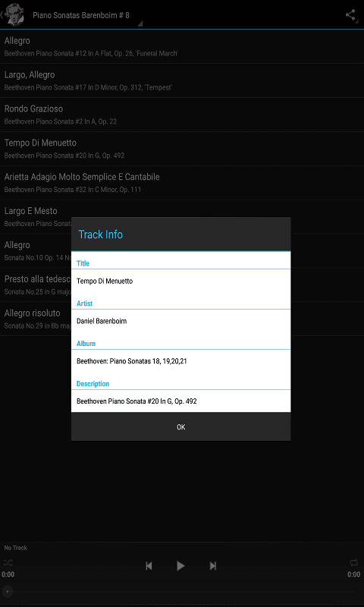
Task: Select the Presto alla tedesca track
Action: 36,285
